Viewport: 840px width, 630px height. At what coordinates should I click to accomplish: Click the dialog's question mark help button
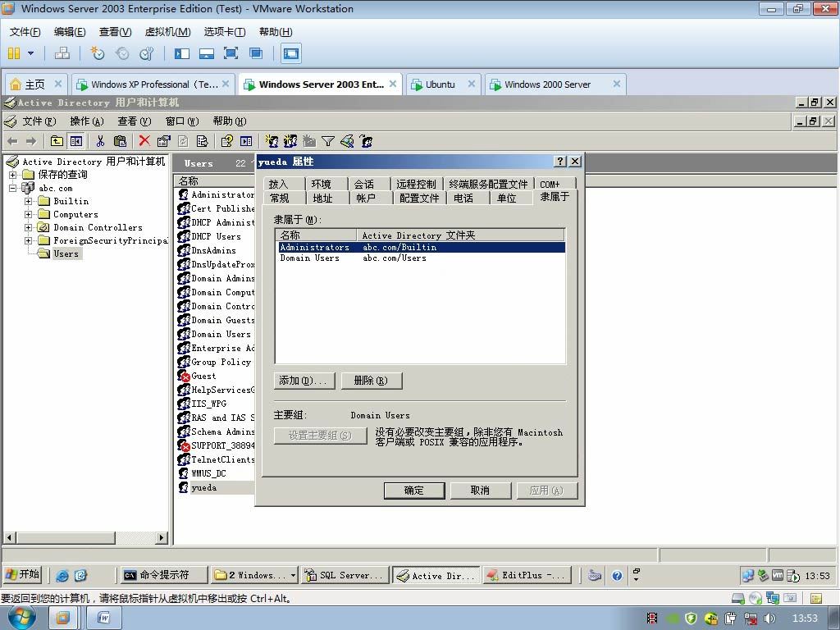[x=559, y=162]
